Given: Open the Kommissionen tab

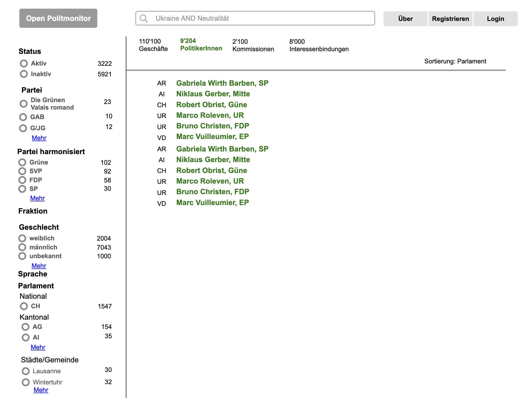Looking at the screenshot, I should (253, 45).
